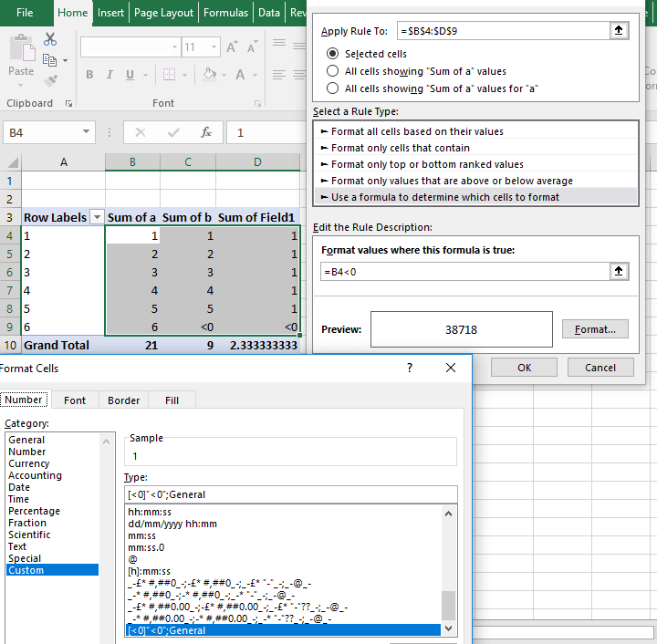
Task: Open the font name dropdown
Action: point(174,47)
